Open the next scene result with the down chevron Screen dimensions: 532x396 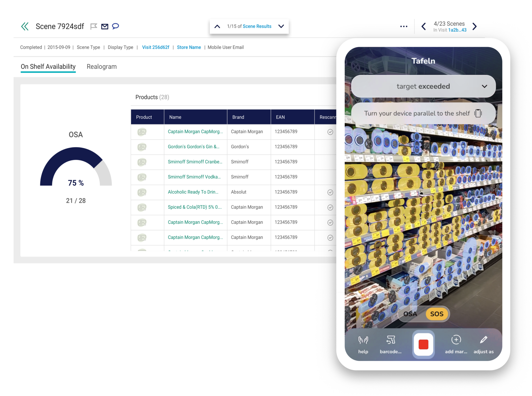[x=281, y=26]
